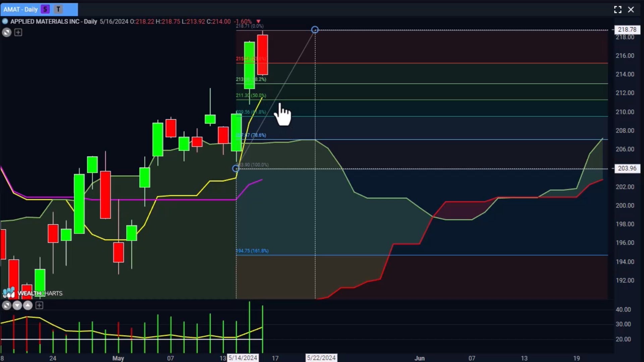644x362 pixels.
Task: Click the 38.2% Fibonacci label at 213
Action: click(x=251, y=79)
